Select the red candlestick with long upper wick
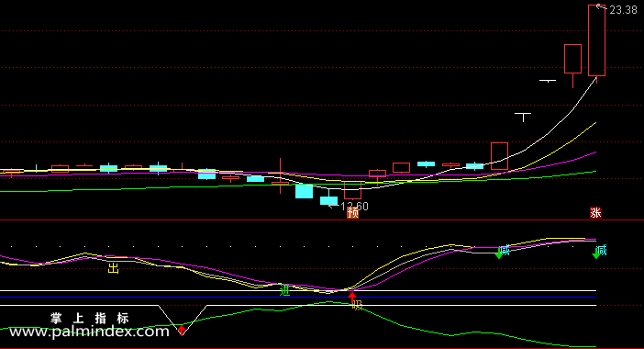 click(x=280, y=176)
